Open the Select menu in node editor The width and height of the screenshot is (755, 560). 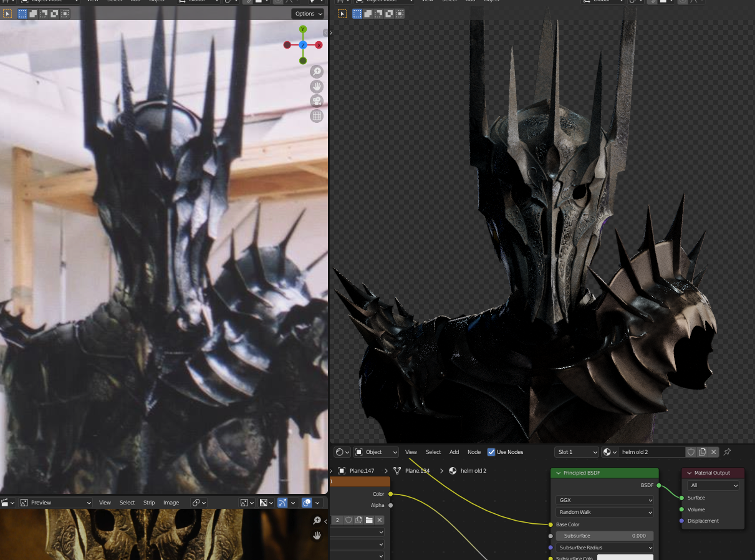click(x=433, y=452)
